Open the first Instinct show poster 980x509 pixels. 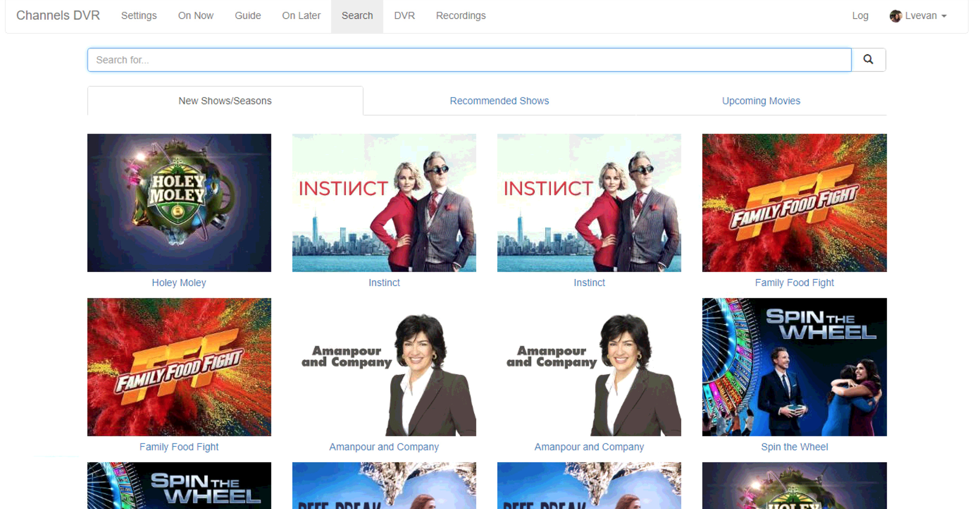[384, 202]
